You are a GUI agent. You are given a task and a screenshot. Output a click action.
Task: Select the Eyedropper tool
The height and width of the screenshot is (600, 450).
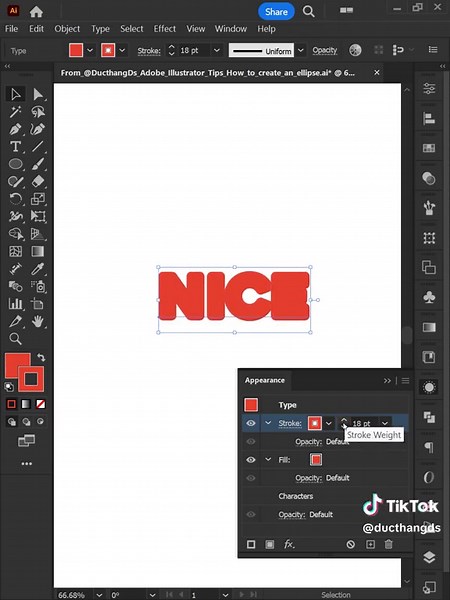(38, 269)
